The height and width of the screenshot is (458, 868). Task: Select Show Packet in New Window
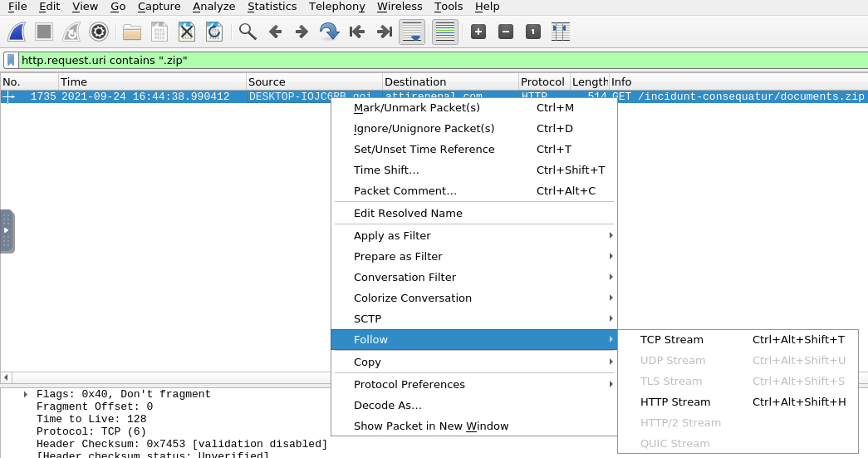[473, 426]
